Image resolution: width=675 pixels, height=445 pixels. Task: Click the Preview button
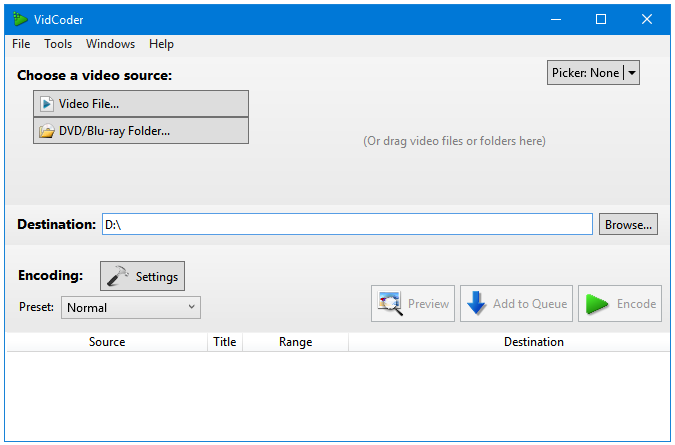413,303
